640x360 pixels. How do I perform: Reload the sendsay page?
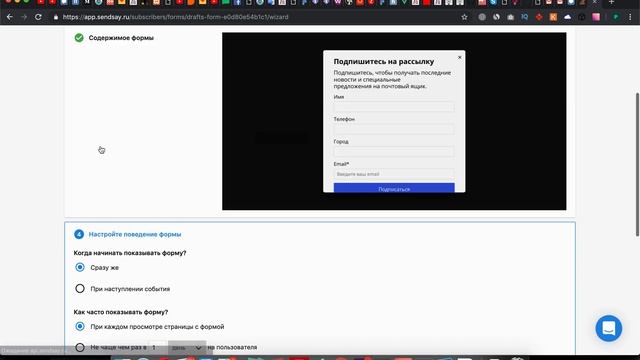click(38, 17)
